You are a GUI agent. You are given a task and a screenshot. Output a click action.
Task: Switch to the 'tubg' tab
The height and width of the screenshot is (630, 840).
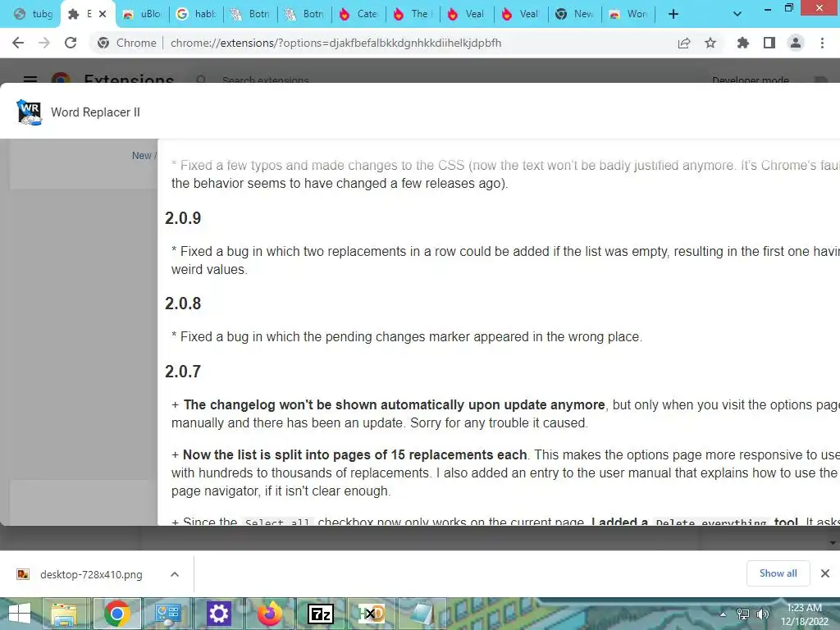click(33, 14)
